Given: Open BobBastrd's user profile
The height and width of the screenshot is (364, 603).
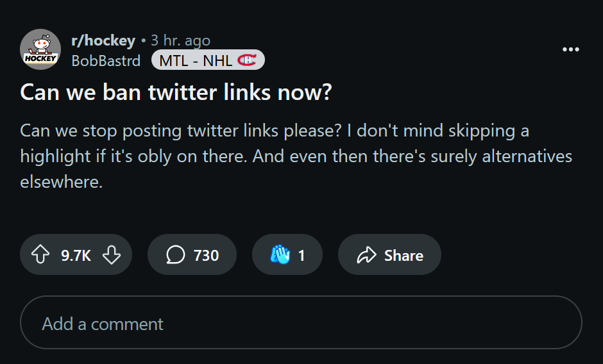Looking at the screenshot, I should point(106,61).
